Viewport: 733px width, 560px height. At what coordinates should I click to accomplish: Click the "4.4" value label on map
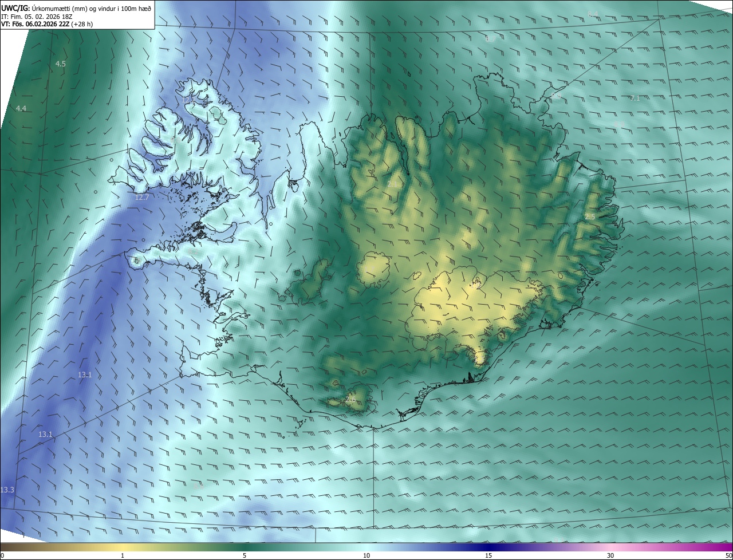[21, 109]
